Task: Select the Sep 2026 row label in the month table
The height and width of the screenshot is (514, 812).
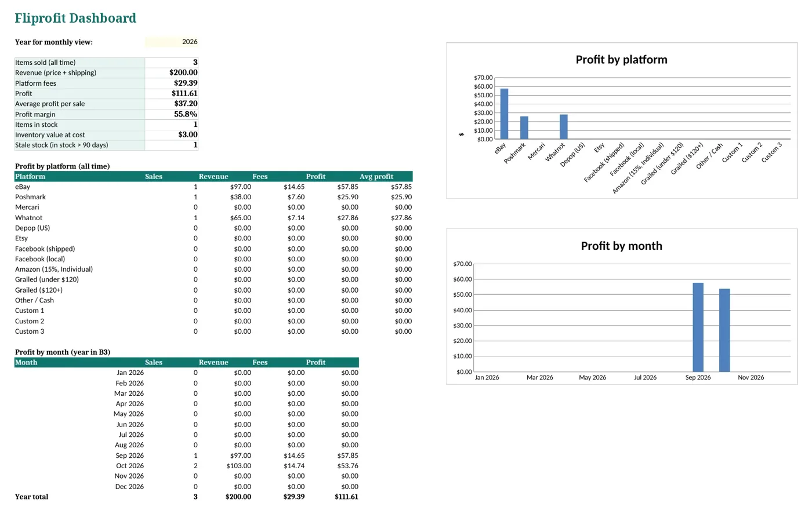Action: [129, 455]
